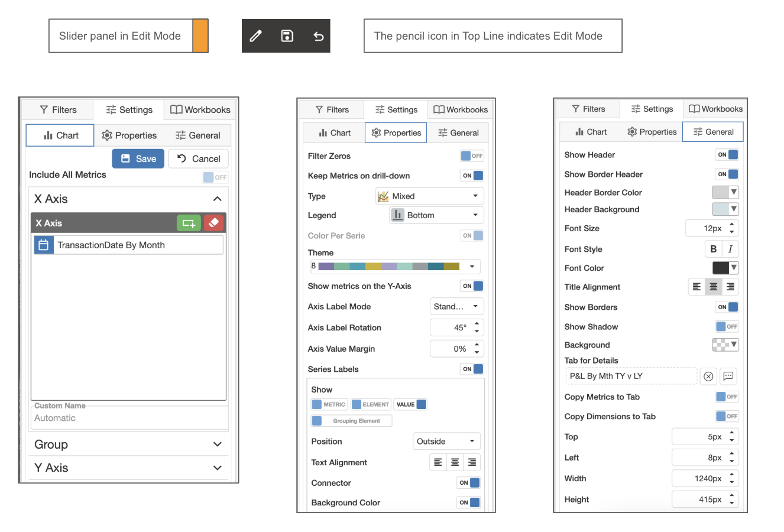Image resolution: width=784 pixels, height=532 pixels.
Task: Open the Header Background color picker
Action: click(x=725, y=209)
